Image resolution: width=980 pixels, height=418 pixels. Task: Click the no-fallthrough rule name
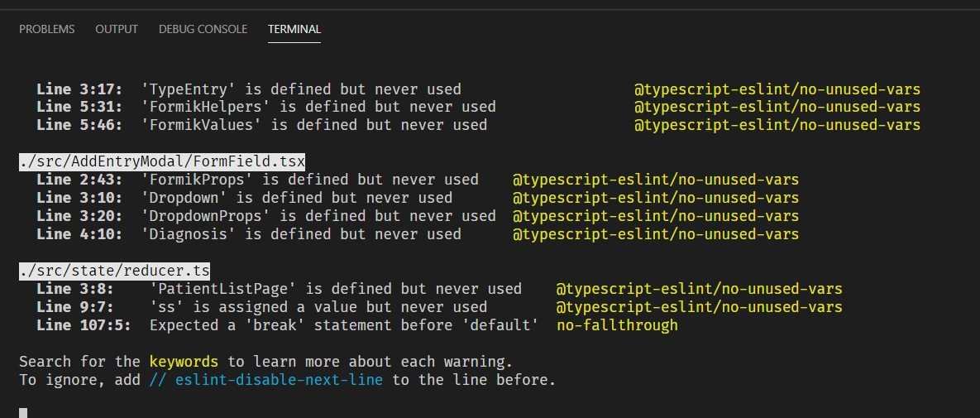point(618,325)
